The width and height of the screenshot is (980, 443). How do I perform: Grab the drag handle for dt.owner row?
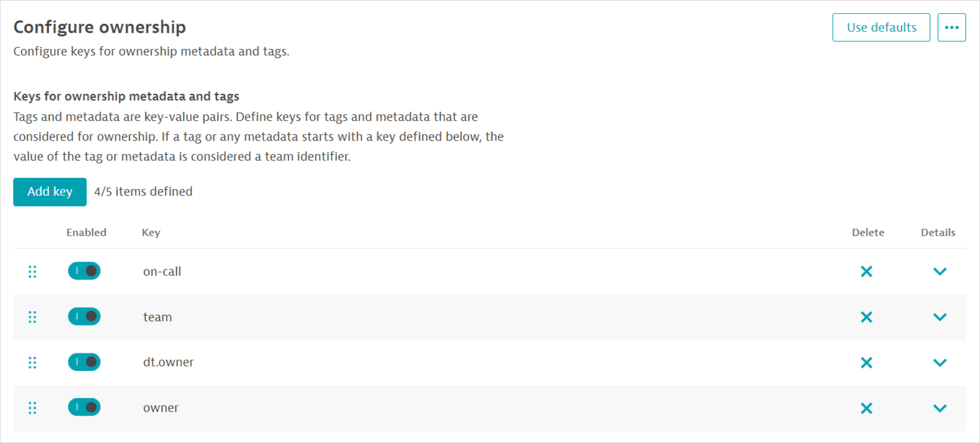32,362
